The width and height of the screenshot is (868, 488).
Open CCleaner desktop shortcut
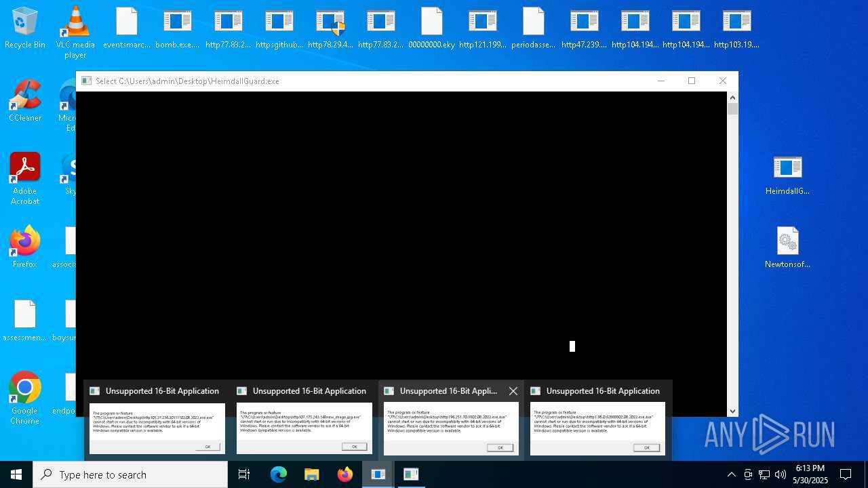click(25, 101)
